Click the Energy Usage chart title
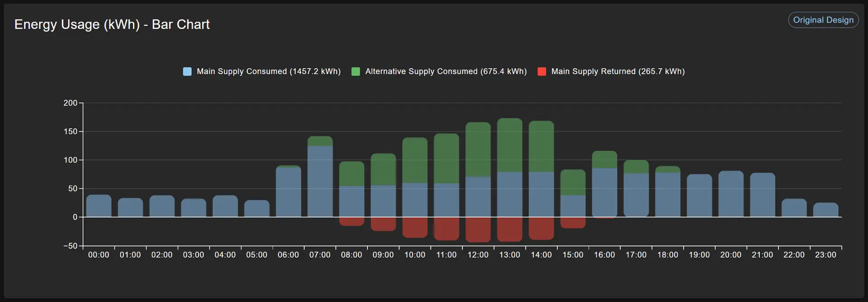This screenshot has height=302, width=868. (x=112, y=24)
